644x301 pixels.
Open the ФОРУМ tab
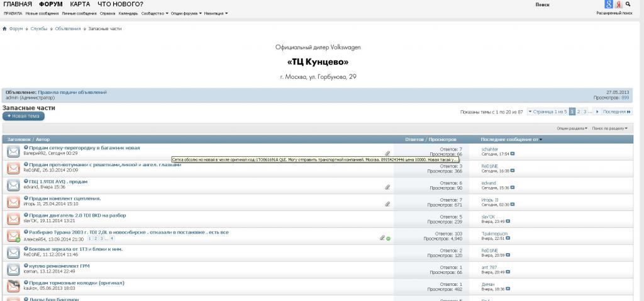click(51, 4)
